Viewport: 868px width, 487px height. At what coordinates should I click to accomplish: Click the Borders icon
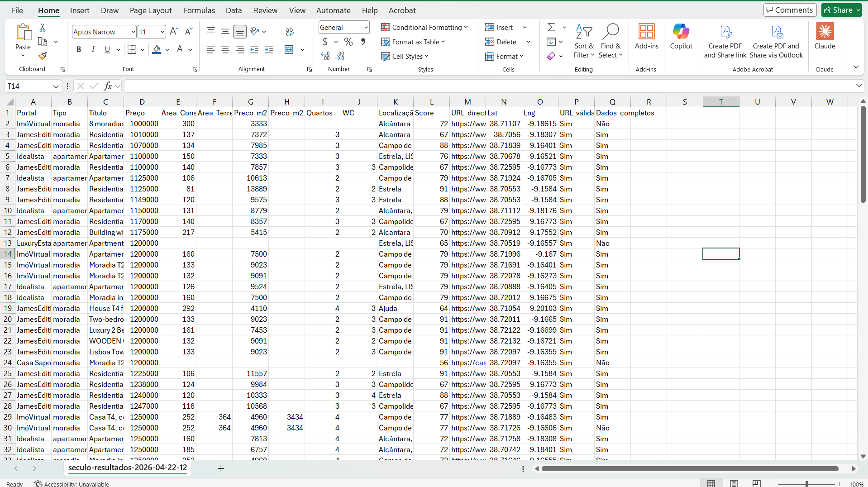[132, 49]
